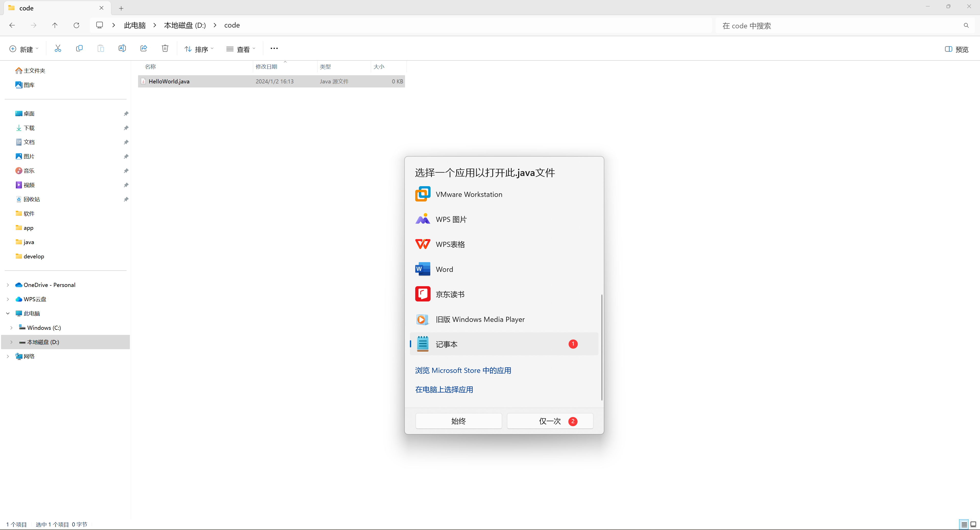Open 桌面 in sidebar
The height and width of the screenshot is (530, 980).
[25, 114]
